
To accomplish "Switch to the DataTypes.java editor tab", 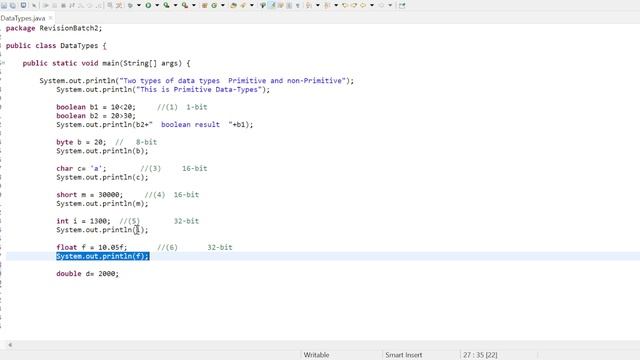I will (x=23, y=18).
